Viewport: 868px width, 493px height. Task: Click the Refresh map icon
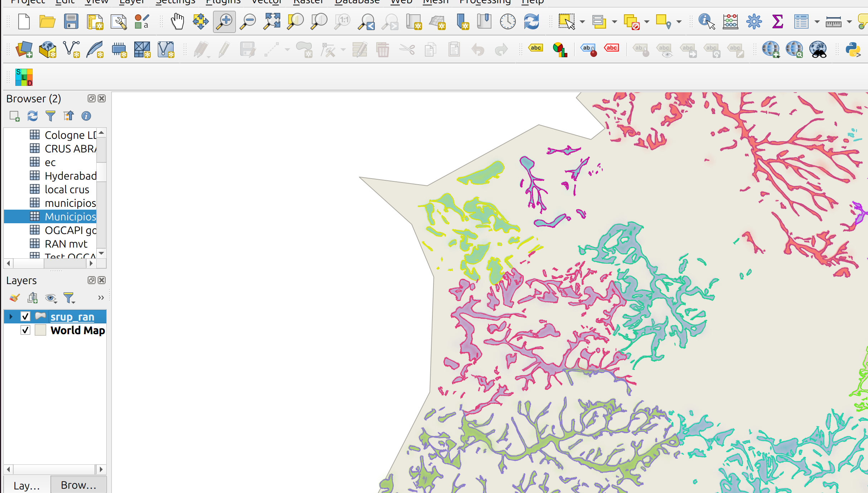pyautogui.click(x=532, y=22)
